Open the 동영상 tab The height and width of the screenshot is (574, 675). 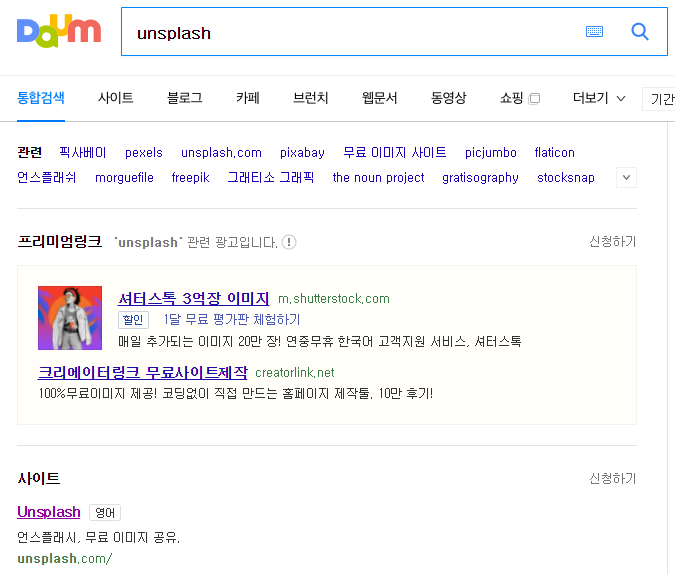click(449, 98)
